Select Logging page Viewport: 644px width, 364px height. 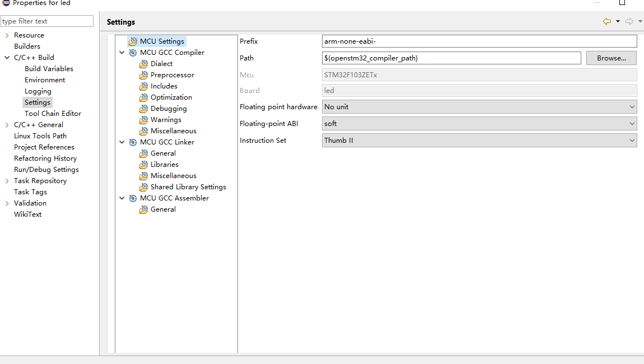pyautogui.click(x=38, y=91)
